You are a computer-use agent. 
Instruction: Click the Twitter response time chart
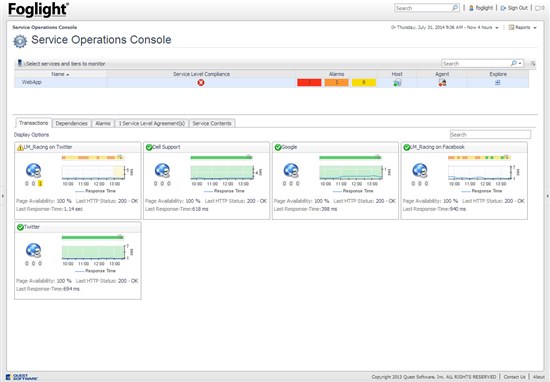93,252
